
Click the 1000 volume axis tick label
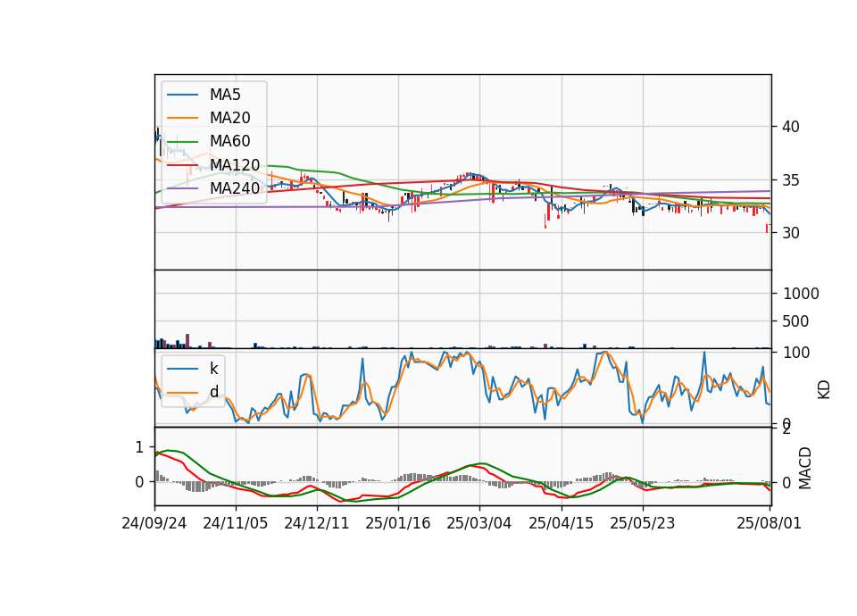[801, 294]
